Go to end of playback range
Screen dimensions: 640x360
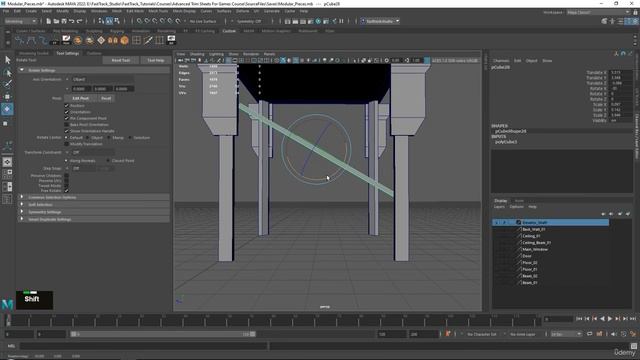point(633,319)
